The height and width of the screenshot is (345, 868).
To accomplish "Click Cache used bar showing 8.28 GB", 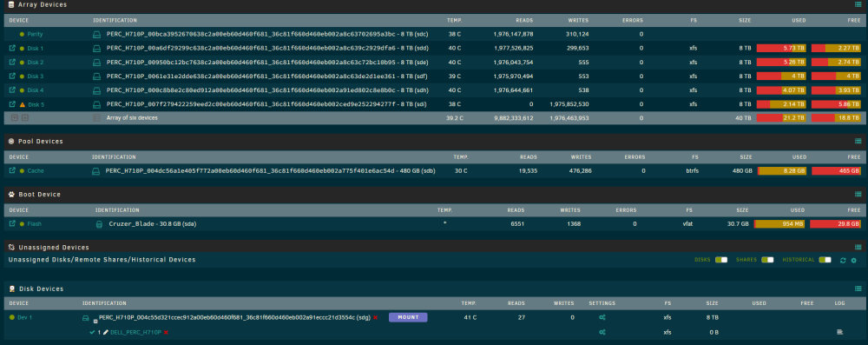I will click(x=782, y=171).
